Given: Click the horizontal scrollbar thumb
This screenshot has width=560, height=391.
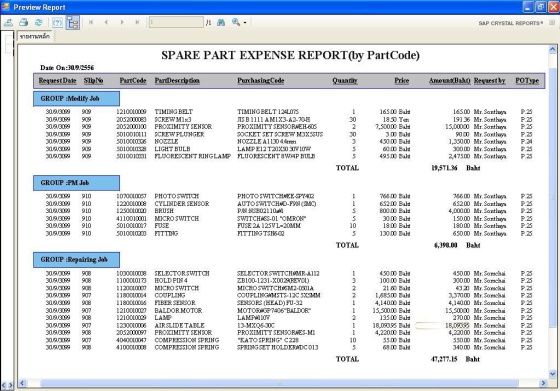Looking at the screenshot, I should point(279,383).
